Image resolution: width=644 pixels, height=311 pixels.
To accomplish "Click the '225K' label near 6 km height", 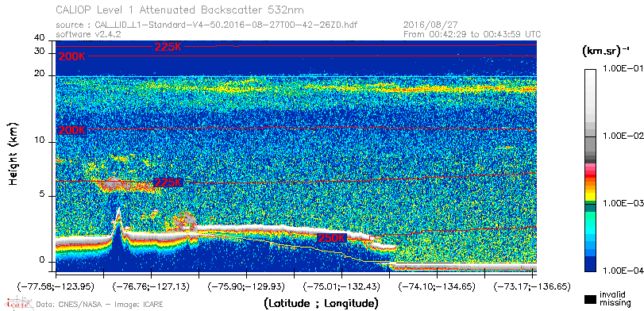I will pyautogui.click(x=168, y=182).
